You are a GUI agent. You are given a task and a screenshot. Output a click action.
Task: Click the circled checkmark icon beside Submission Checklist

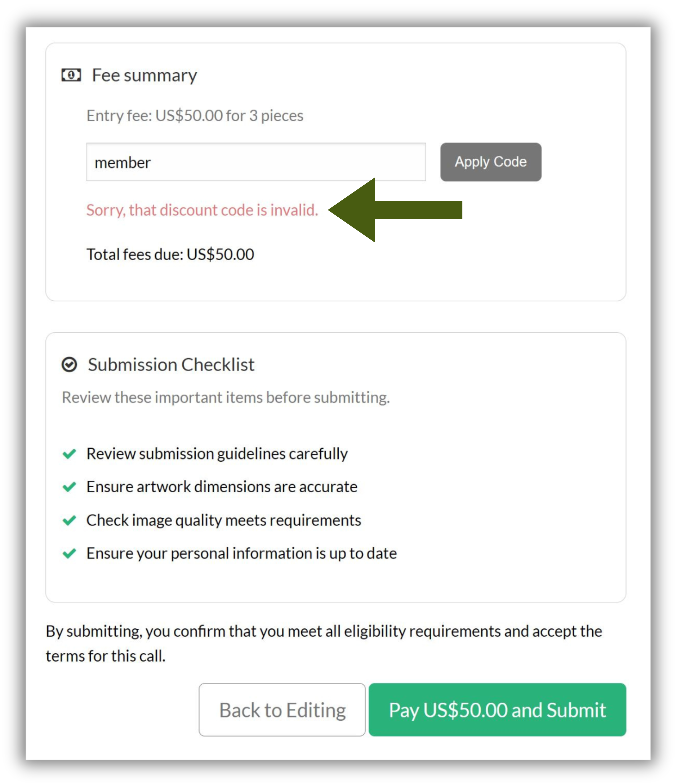pyautogui.click(x=69, y=364)
